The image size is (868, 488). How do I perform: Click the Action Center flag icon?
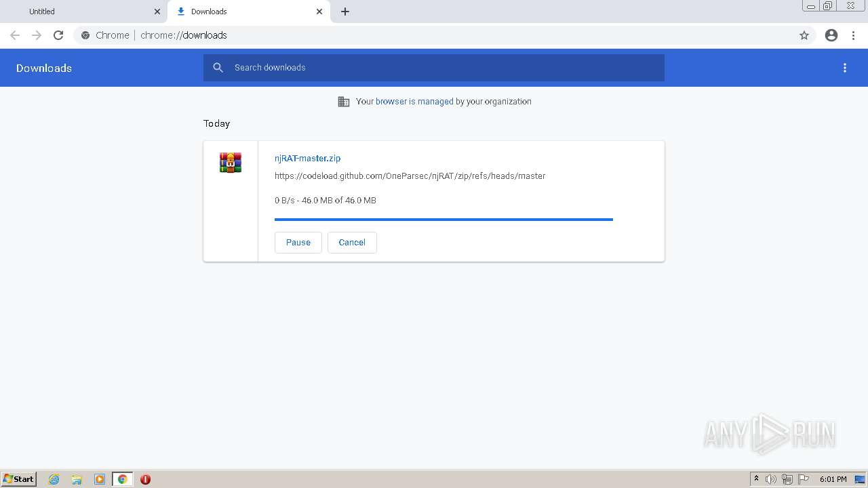(x=804, y=479)
